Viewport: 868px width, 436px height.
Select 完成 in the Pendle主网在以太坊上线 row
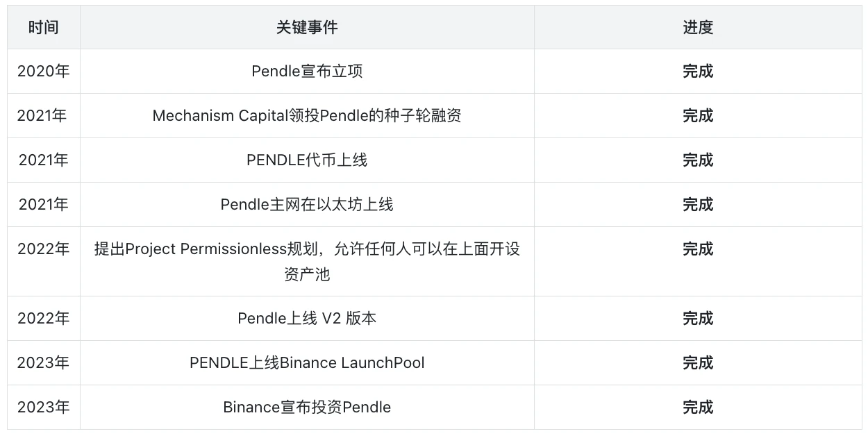[697, 205]
